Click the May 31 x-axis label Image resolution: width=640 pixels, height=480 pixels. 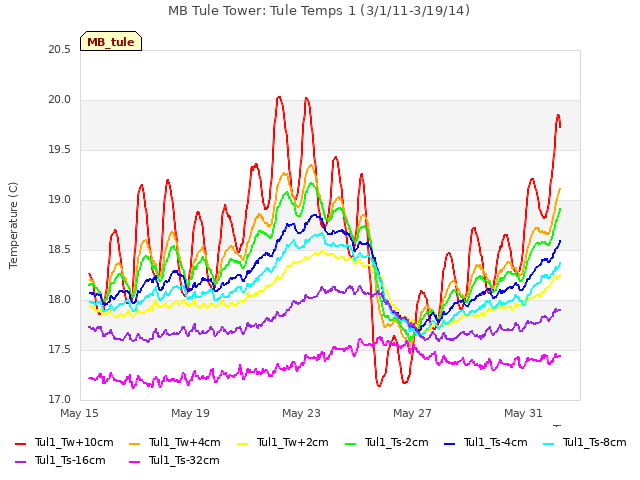click(524, 413)
